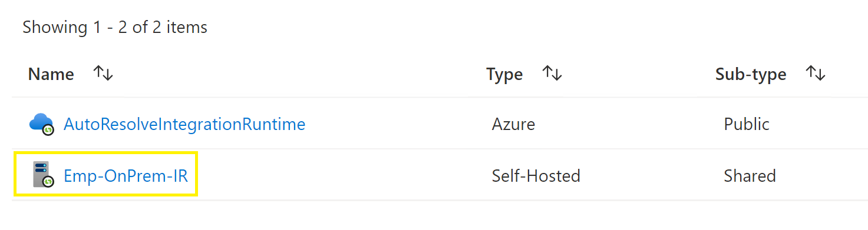
Task: Click the blue Azure cloud runtime icon
Action: tap(41, 124)
